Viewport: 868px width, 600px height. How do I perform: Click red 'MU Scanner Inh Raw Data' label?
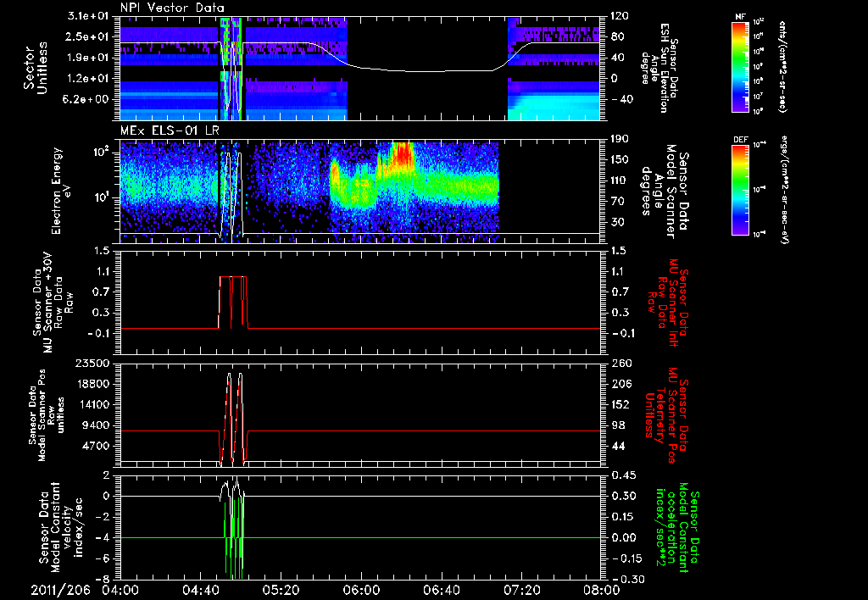pos(668,303)
